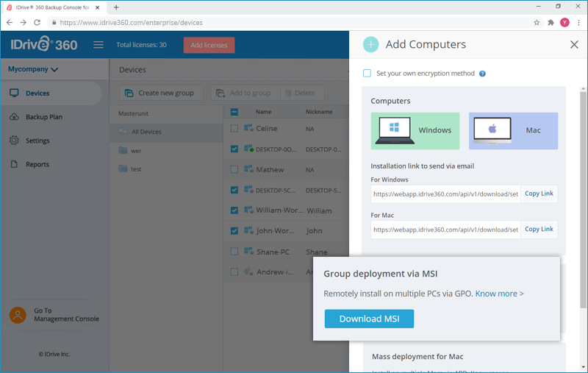The image size is (588, 373).
Task: Click the Celine device icon
Action: tap(248, 128)
